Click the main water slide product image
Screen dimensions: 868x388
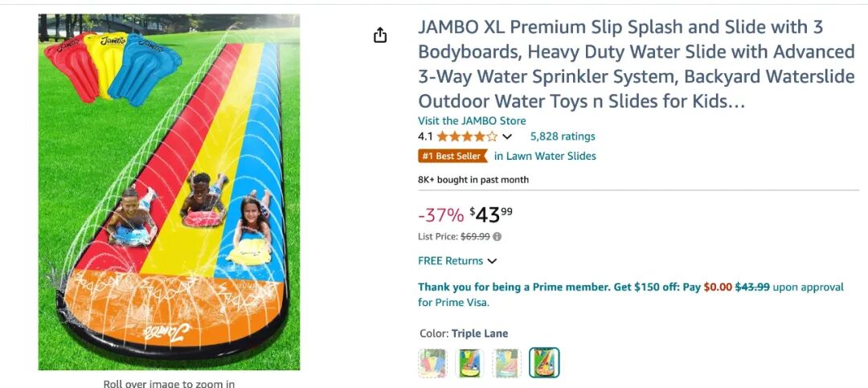coord(169,192)
